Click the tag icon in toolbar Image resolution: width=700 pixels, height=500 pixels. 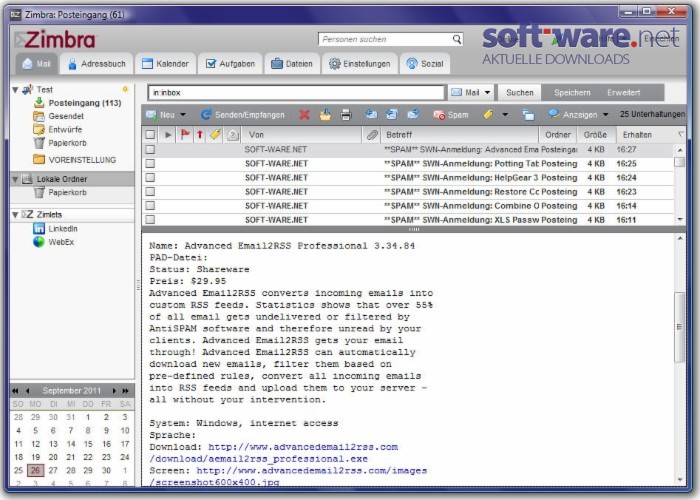coord(488,115)
